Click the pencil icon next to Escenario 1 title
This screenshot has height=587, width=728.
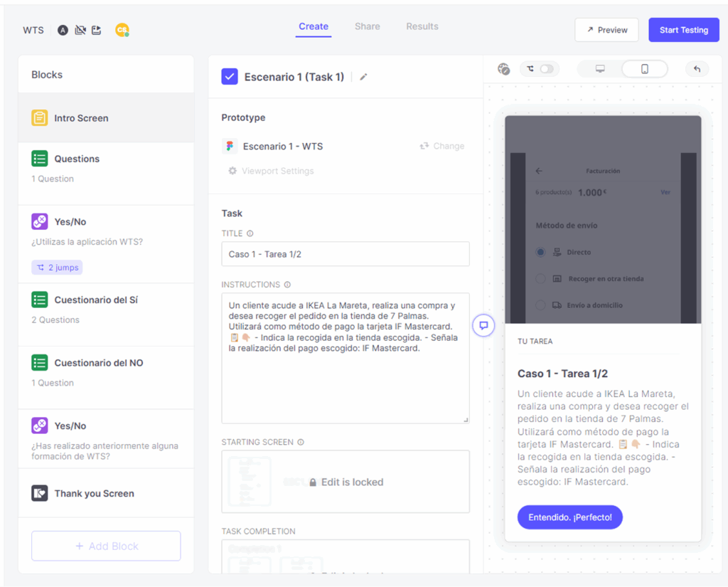click(x=363, y=77)
